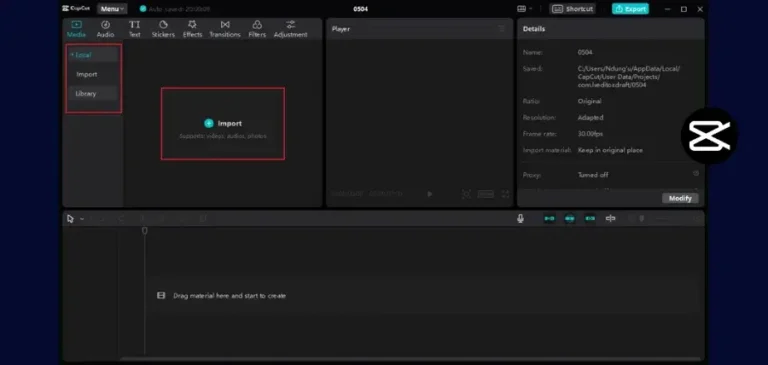Expand the Menu dropdown

coord(112,9)
